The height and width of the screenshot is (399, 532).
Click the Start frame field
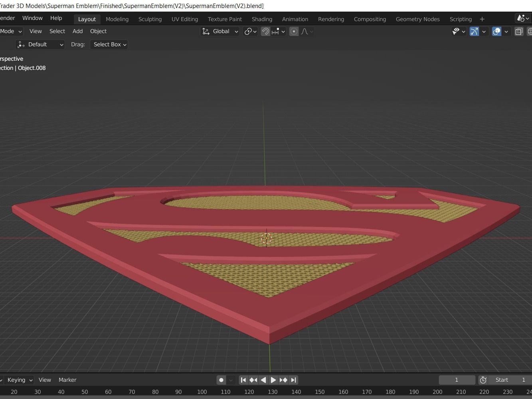tap(510, 380)
